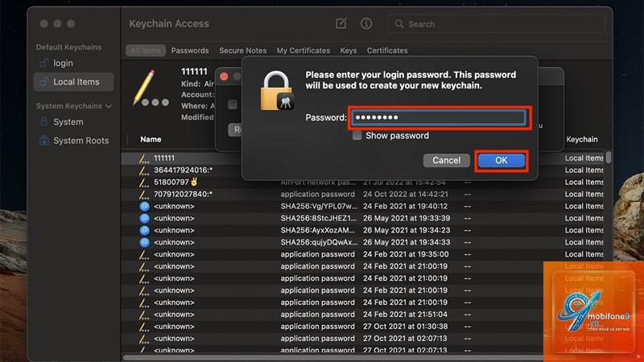Click the padlock keychain dialog icon

277,91
